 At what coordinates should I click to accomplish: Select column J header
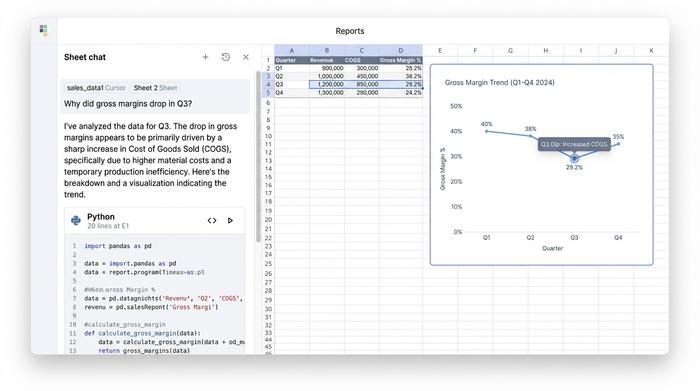point(616,50)
